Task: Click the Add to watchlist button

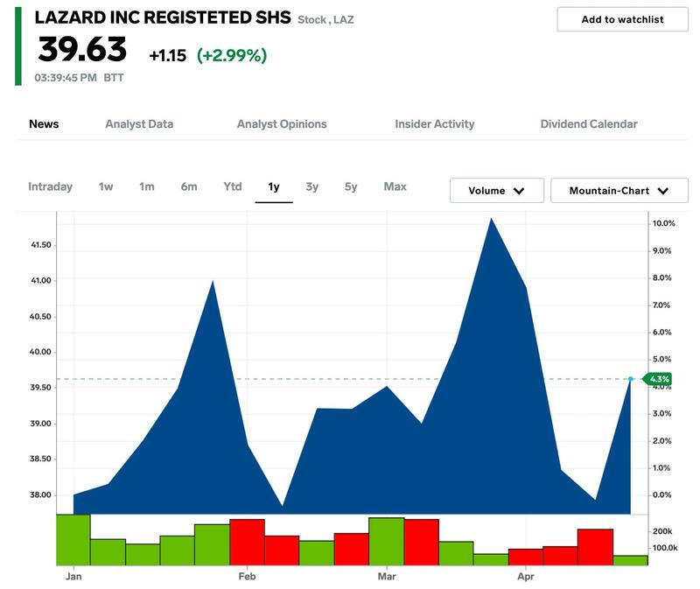Action: point(622,19)
